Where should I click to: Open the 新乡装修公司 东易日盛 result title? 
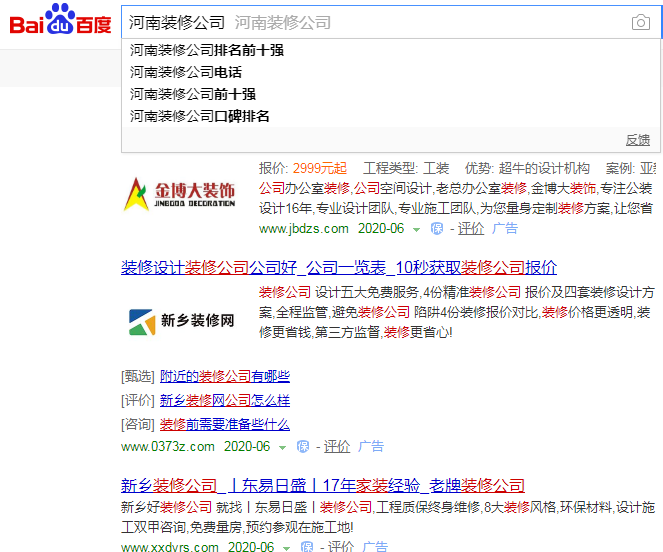[322, 486]
